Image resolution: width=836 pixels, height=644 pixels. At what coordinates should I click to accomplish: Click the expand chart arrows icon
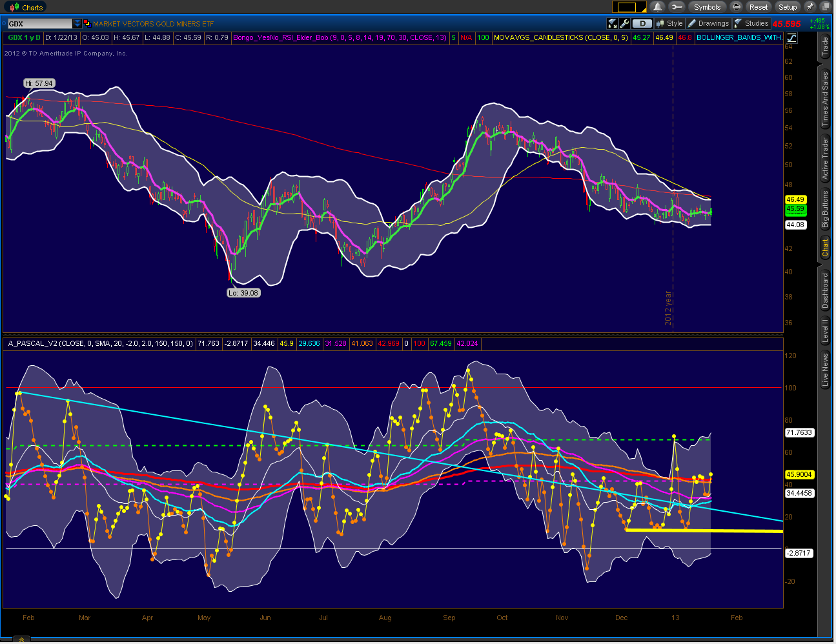pyautogui.click(x=613, y=24)
